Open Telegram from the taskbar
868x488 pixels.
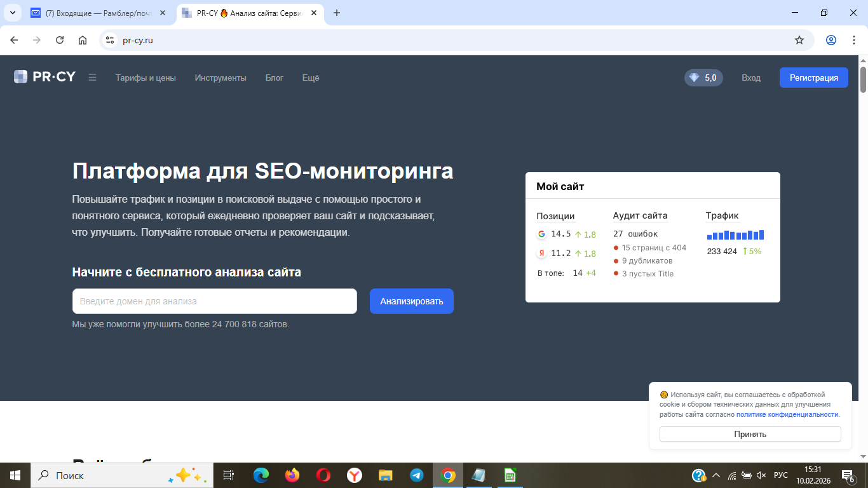(417, 475)
